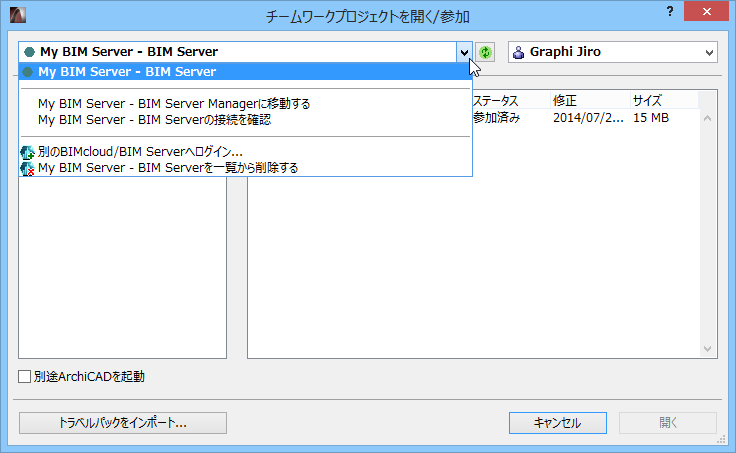Click the ステータス column header
736x453 pixels.
[511, 100]
